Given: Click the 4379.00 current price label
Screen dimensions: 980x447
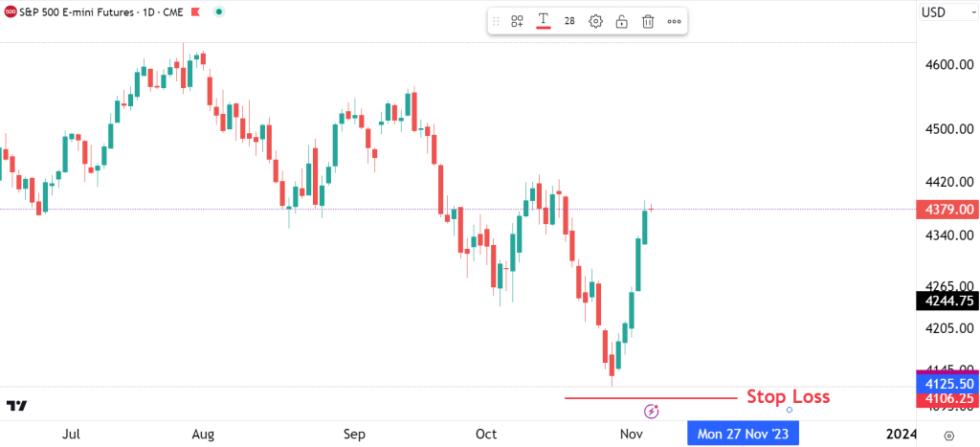Looking at the screenshot, I should click(946, 210).
